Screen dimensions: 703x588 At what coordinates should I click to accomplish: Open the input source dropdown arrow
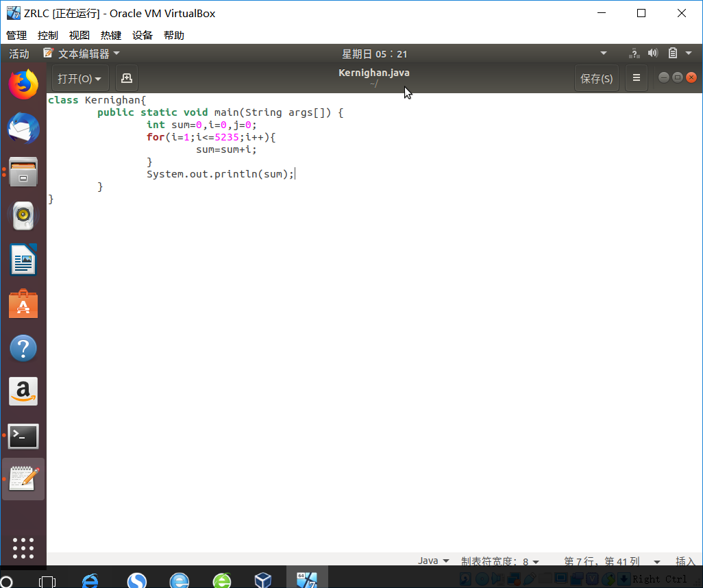click(604, 53)
